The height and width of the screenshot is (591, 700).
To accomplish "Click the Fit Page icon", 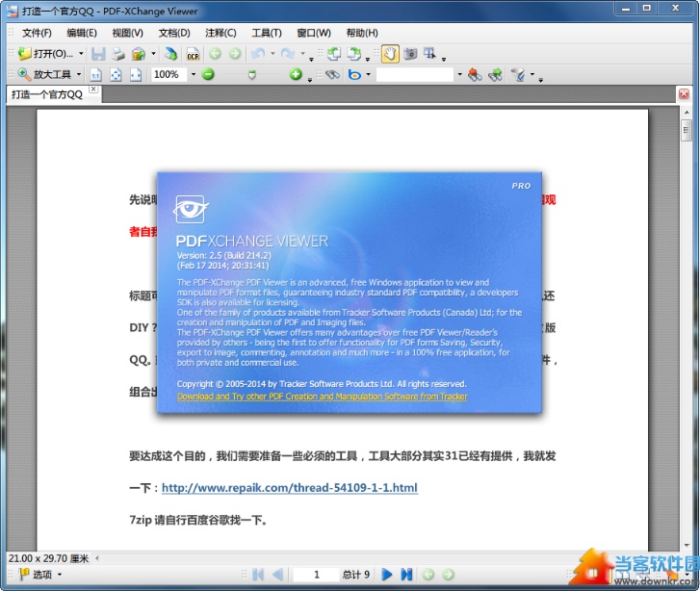I will (x=116, y=74).
